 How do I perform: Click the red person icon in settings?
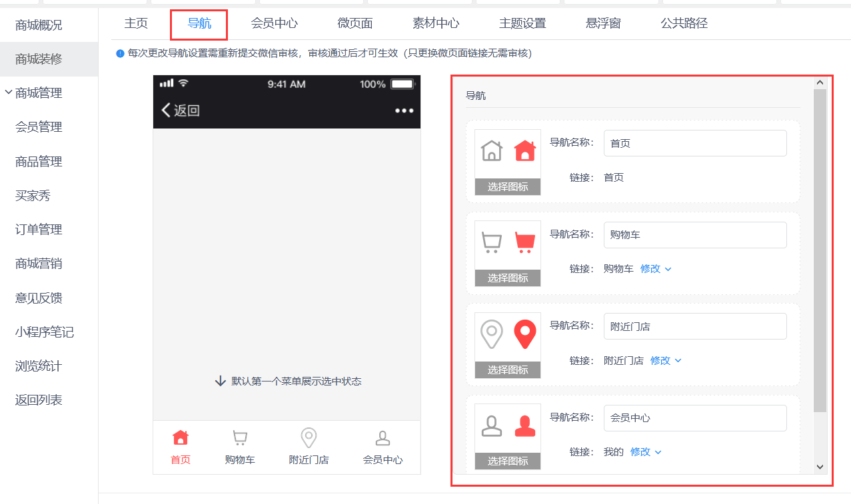click(x=525, y=425)
